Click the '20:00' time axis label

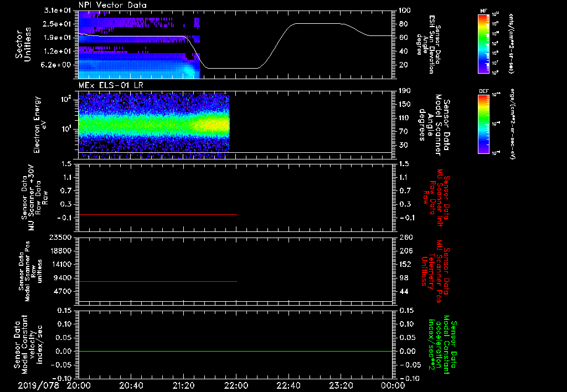[x=79, y=385]
